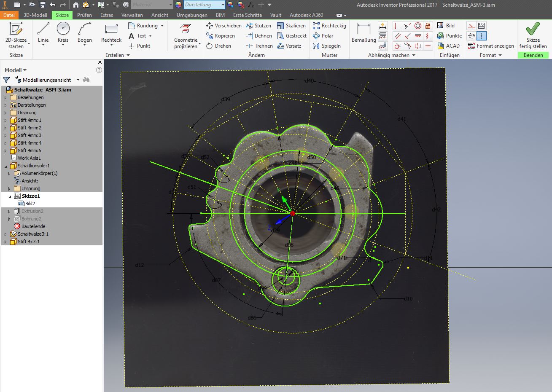
Task: Select the Kreis circle tool
Action: [x=63, y=33]
